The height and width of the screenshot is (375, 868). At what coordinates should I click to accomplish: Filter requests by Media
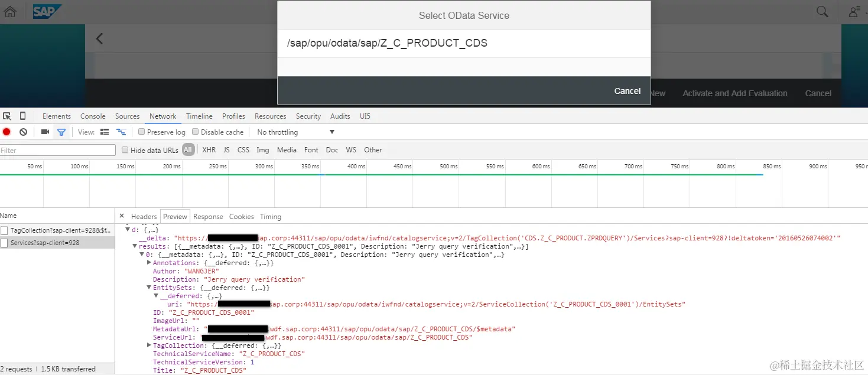coord(287,150)
